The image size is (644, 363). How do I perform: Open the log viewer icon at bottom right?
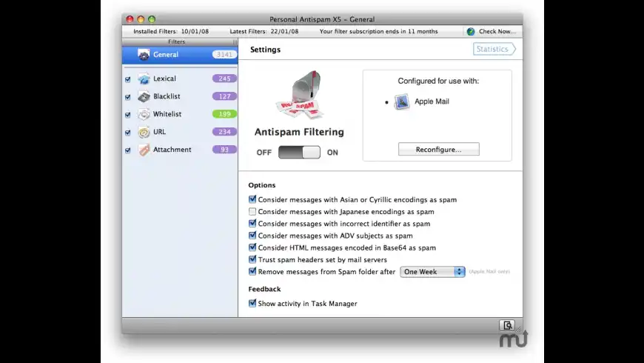(x=507, y=325)
